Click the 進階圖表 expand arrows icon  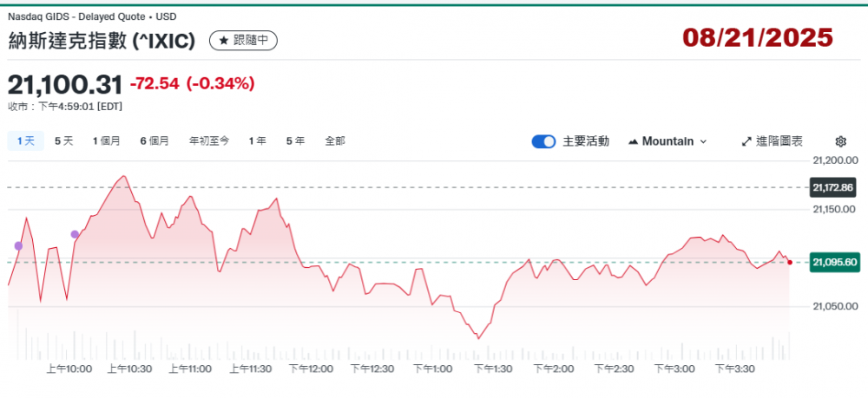pyautogui.click(x=746, y=141)
